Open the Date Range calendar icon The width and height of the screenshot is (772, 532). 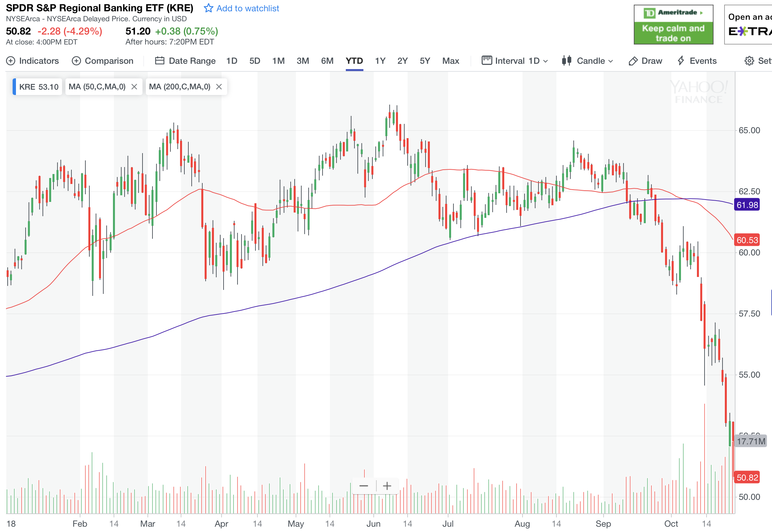[x=160, y=61]
